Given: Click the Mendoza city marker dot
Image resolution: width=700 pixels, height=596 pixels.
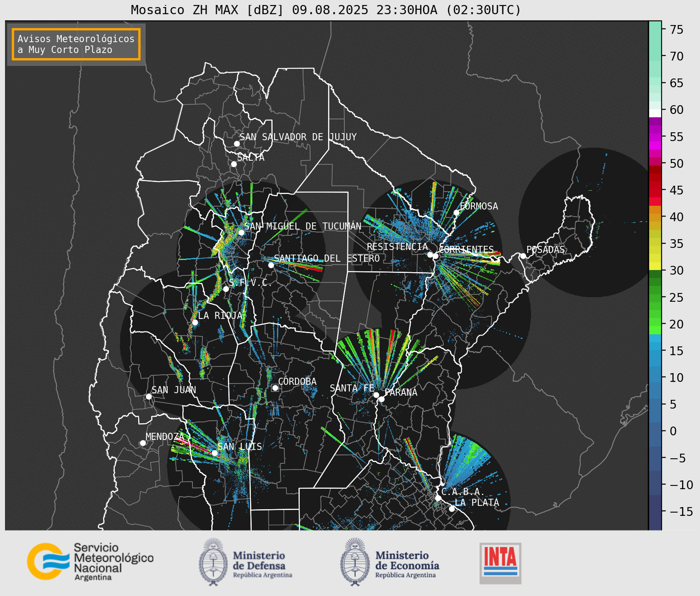Looking at the screenshot, I should [143, 443].
